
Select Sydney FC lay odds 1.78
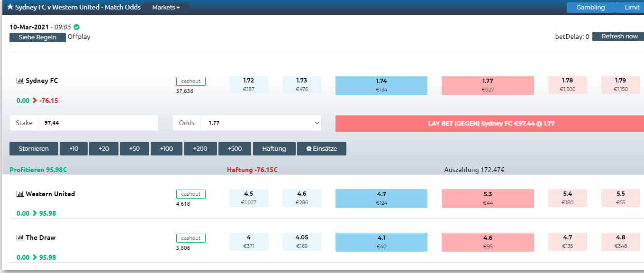(568, 85)
